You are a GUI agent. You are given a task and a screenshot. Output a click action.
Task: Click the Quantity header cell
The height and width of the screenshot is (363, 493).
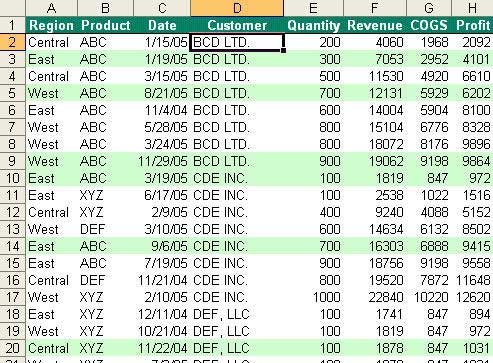[313, 25]
